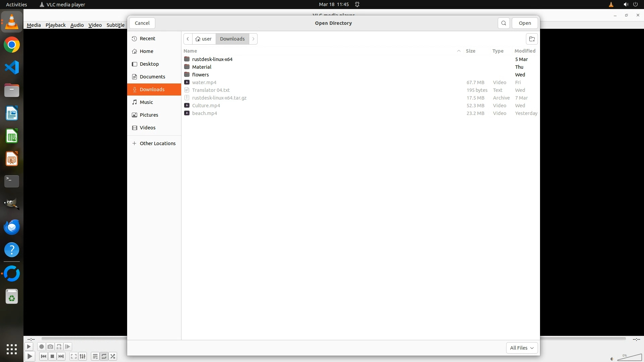Click the VLC volume slider

coord(629,358)
